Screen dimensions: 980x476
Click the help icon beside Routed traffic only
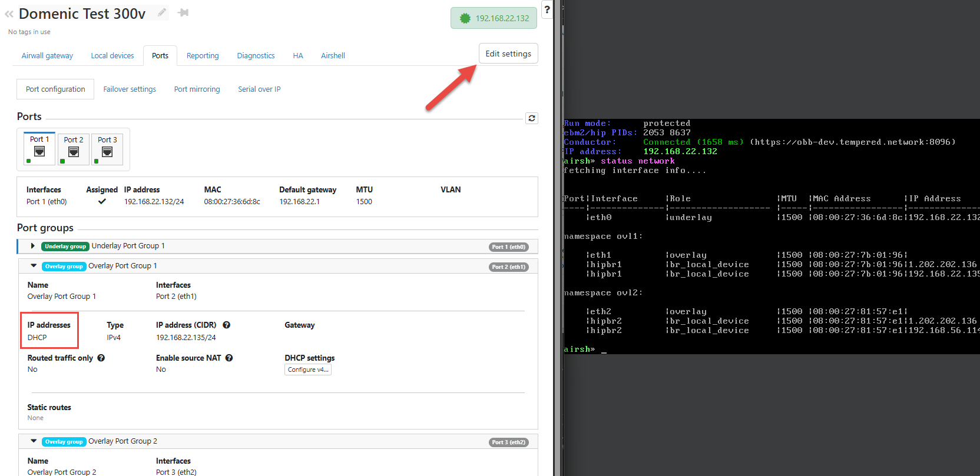[101, 358]
